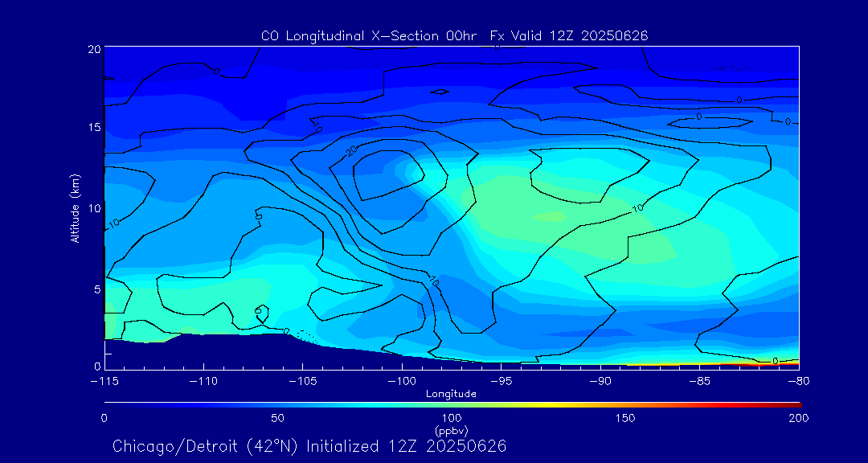The height and width of the screenshot is (463, 868).
Task: Click the longitude tick label −95
Action: [x=501, y=382]
